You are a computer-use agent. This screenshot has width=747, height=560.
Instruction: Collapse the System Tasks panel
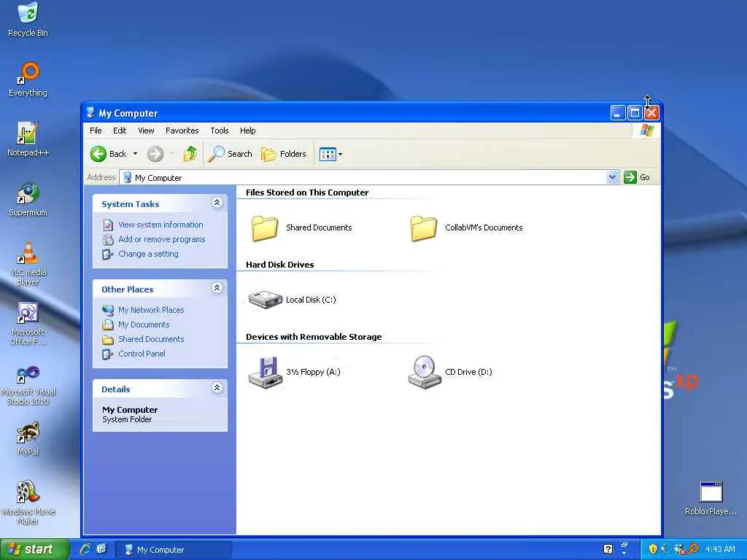click(217, 203)
